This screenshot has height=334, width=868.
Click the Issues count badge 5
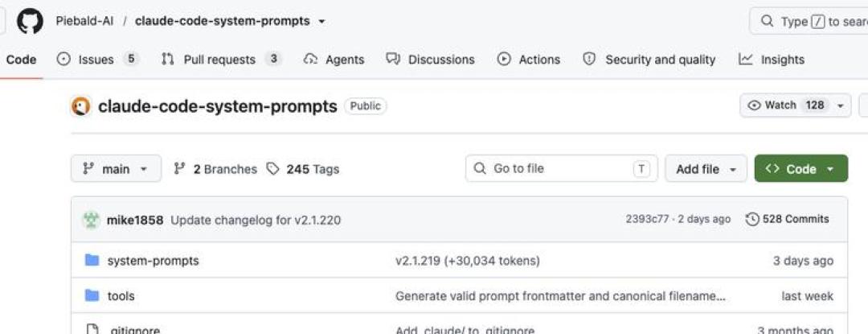click(x=131, y=59)
